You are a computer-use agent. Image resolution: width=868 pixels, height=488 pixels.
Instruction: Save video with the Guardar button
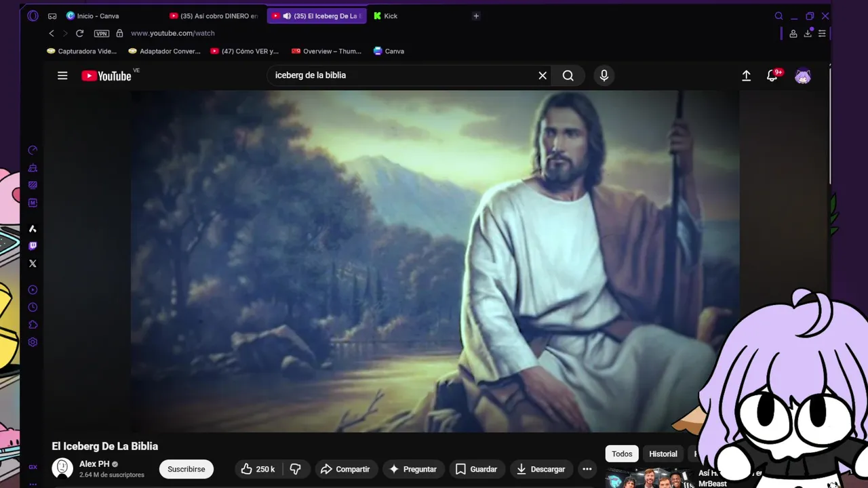(476, 469)
